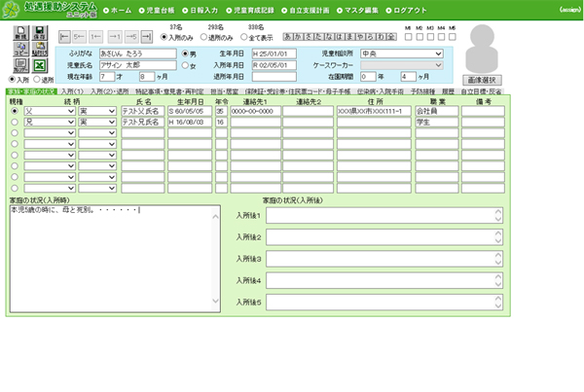Jump to the first record arrow
The height and width of the screenshot is (392, 584).
64,37
